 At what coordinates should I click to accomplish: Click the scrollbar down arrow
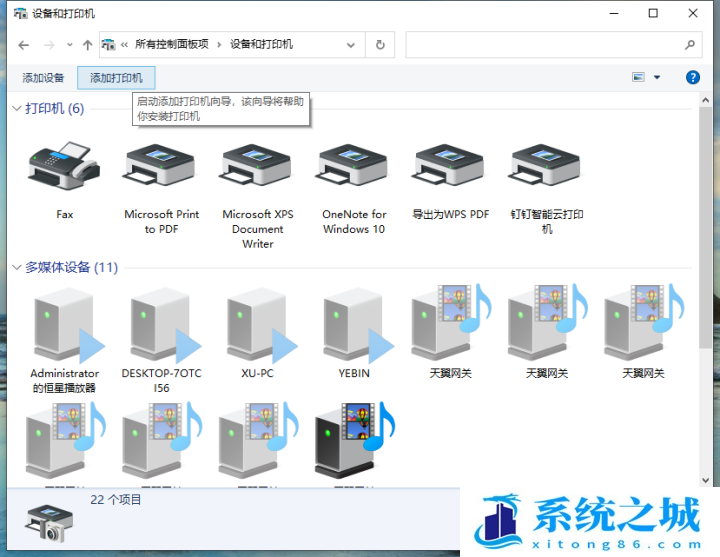point(705,480)
